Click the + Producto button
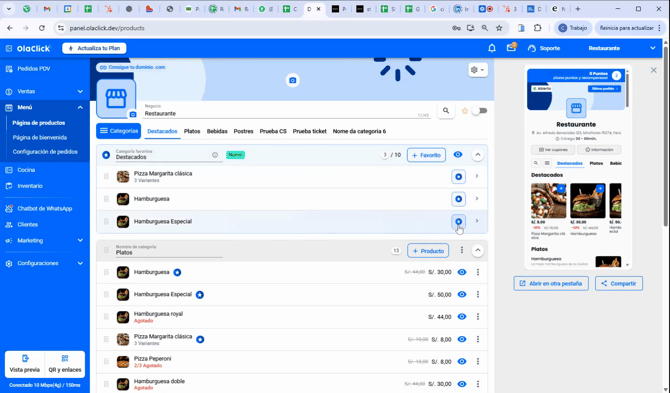670x393 pixels. 428,251
